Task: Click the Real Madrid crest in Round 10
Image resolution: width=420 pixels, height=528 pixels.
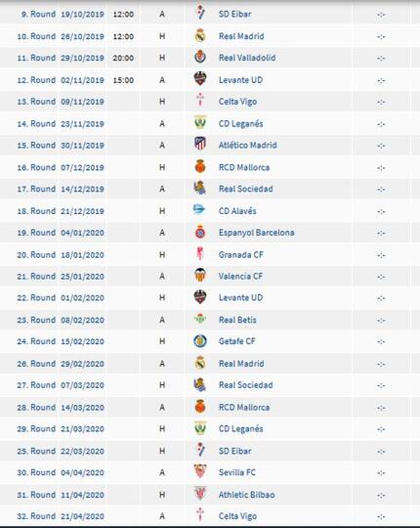Action: pyautogui.click(x=200, y=35)
